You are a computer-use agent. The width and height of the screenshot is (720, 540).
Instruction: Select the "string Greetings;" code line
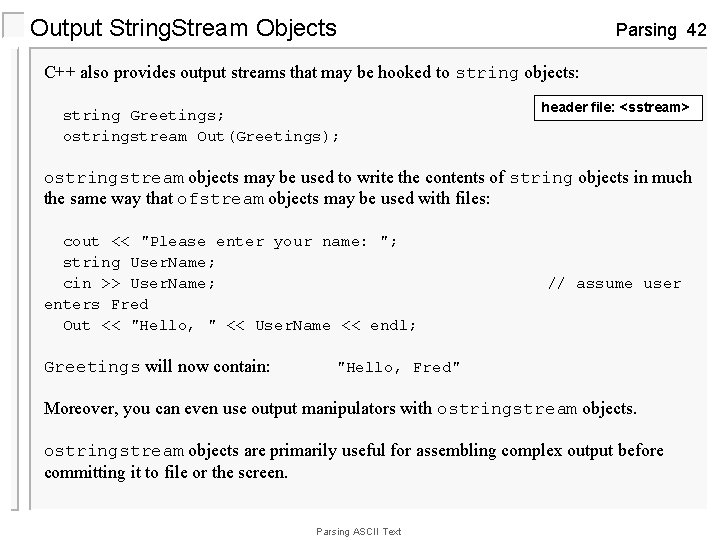click(143, 115)
